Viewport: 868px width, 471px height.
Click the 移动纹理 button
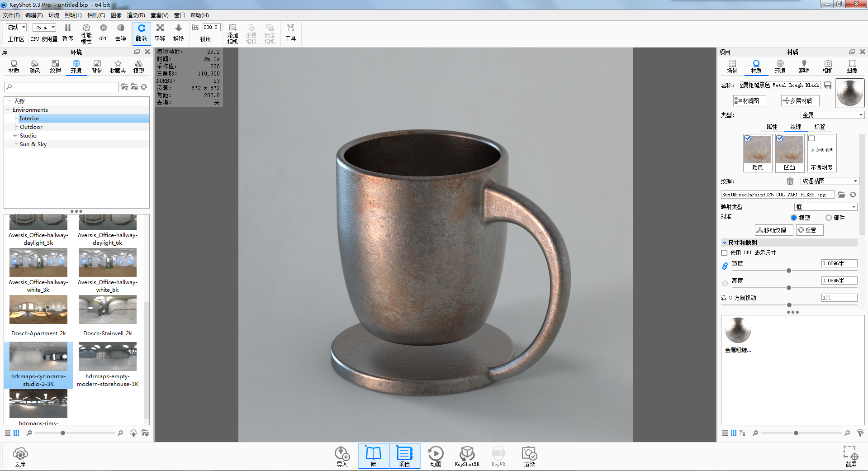774,230
